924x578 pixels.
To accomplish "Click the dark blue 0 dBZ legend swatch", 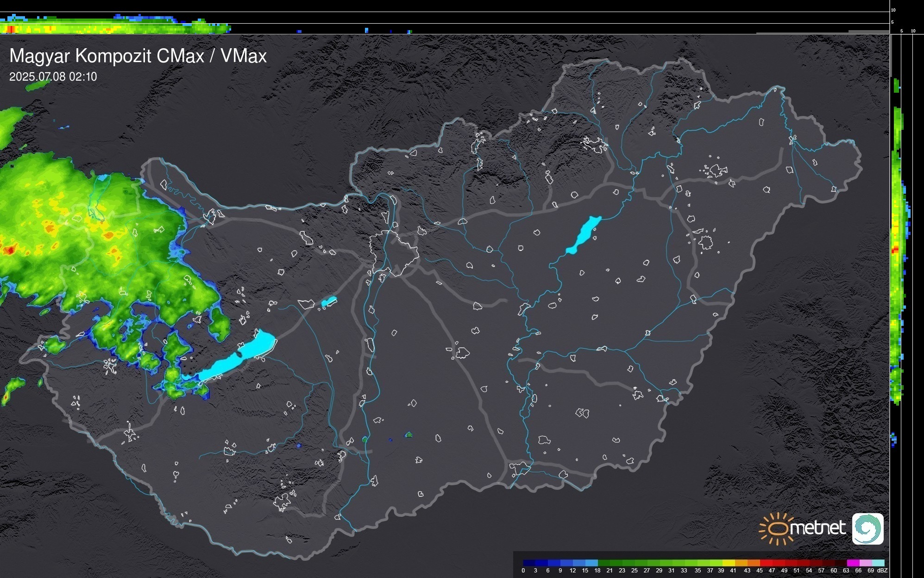I will tap(529, 563).
